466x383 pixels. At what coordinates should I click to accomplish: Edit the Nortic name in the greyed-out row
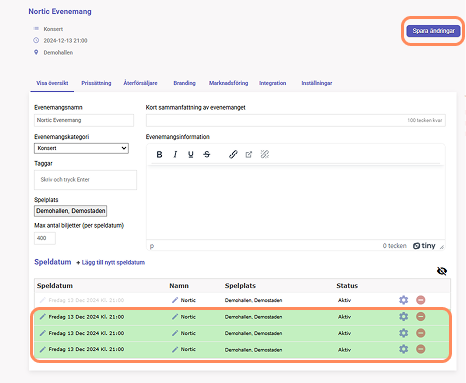[175, 300]
